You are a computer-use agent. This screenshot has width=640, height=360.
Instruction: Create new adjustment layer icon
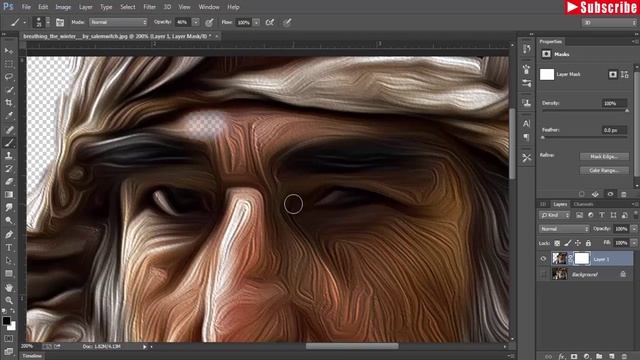[587, 356]
